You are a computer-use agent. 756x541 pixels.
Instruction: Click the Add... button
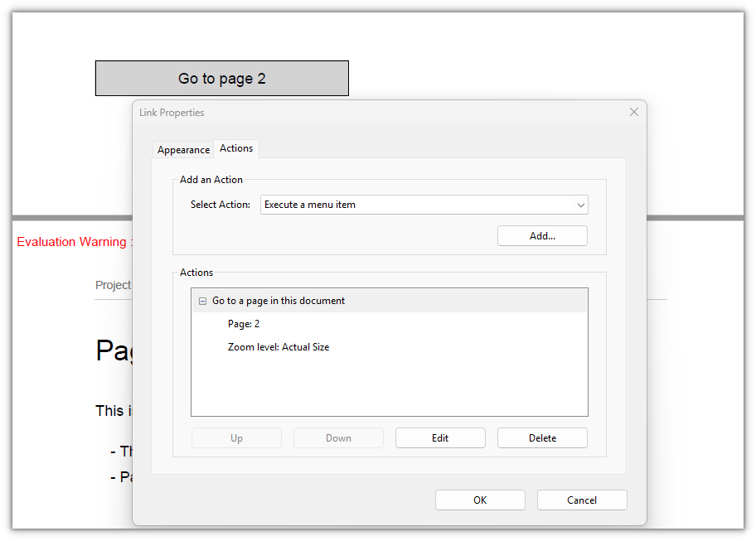click(x=542, y=236)
